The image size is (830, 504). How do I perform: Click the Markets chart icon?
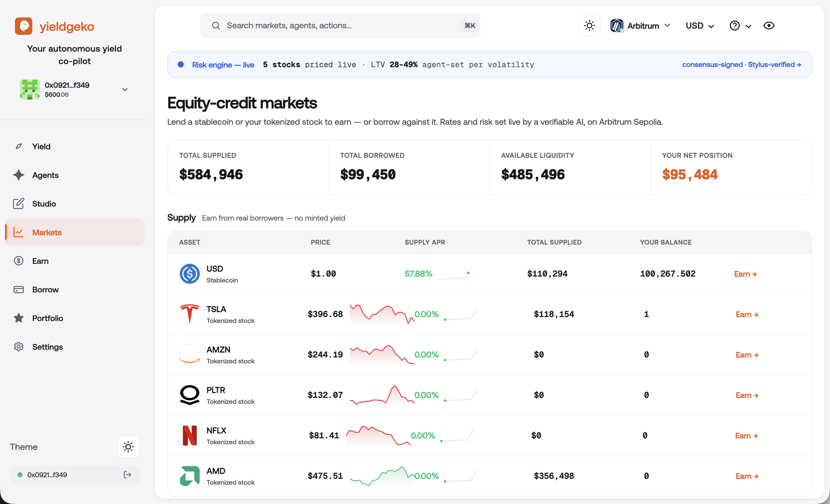[19, 232]
